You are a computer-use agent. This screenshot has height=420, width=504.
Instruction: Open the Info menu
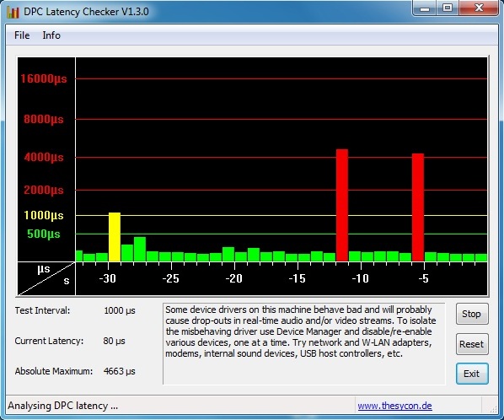point(51,35)
